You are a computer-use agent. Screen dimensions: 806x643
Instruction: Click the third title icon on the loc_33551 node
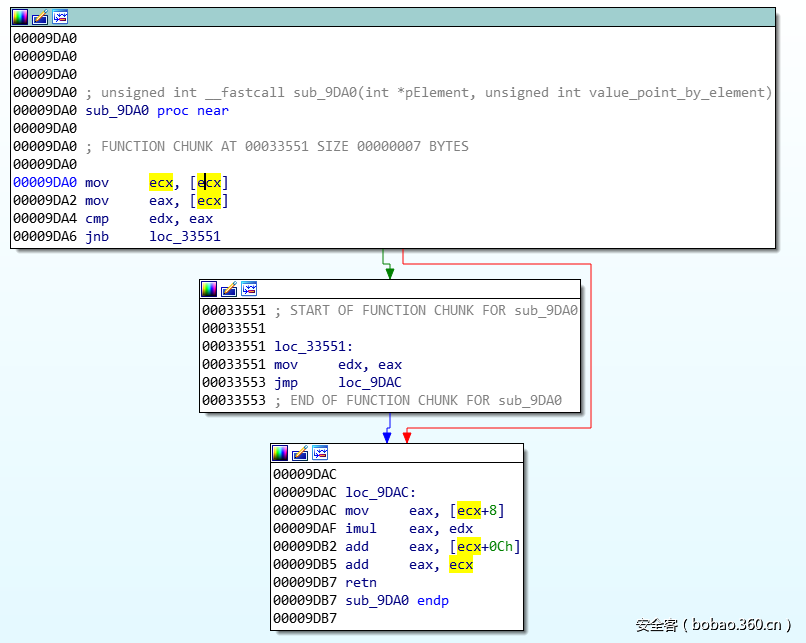tap(249, 289)
